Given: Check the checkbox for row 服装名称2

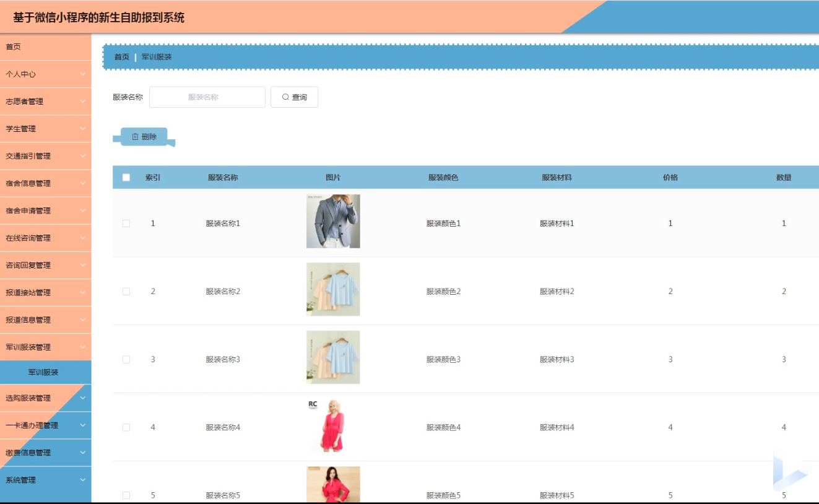Looking at the screenshot, I should click(126, 292).
